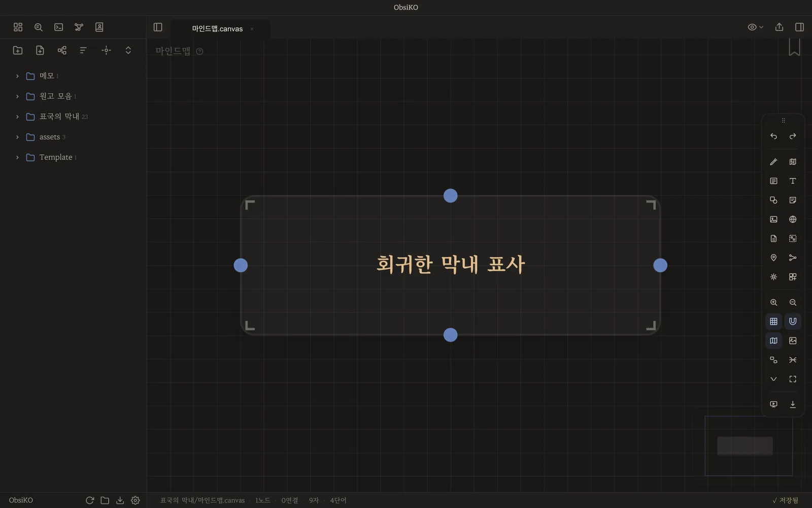Open the eye view mode dropdown
This screenshot has width=812, height=508.
coord(755,27)
